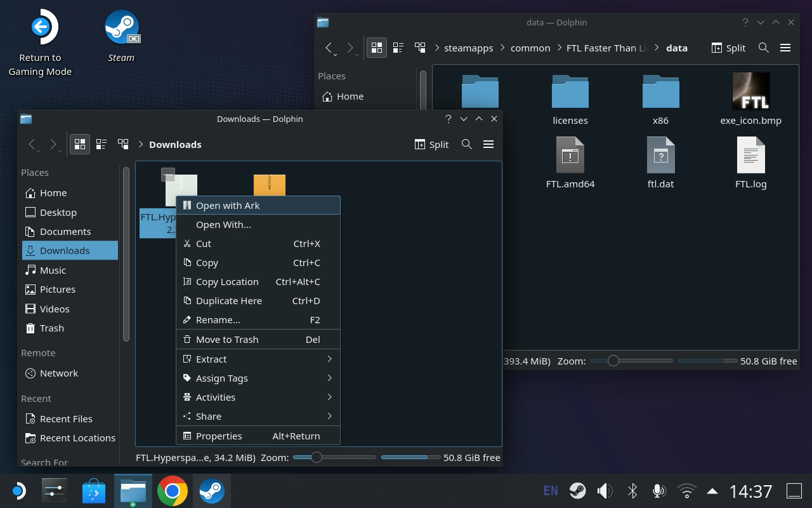Open the Steam desktop shortcut
This screenshot has width=812, height=508.
click(x=121, y=36)
